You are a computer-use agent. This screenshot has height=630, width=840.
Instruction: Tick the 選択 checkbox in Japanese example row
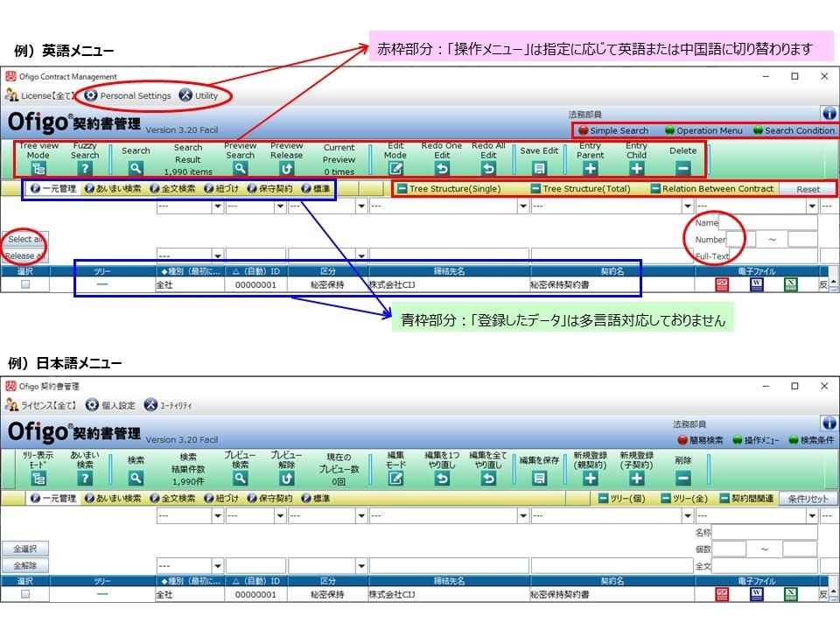[x=25, y=594]
